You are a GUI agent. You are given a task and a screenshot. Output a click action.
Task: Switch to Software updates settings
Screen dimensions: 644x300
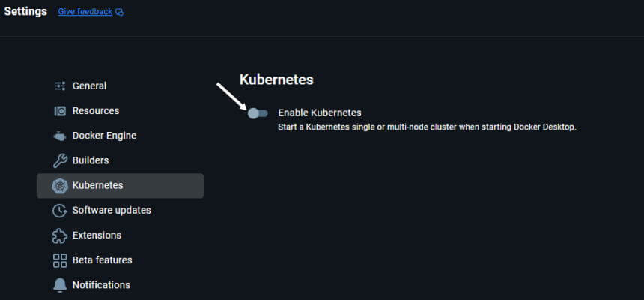click(x=112, y=210)
